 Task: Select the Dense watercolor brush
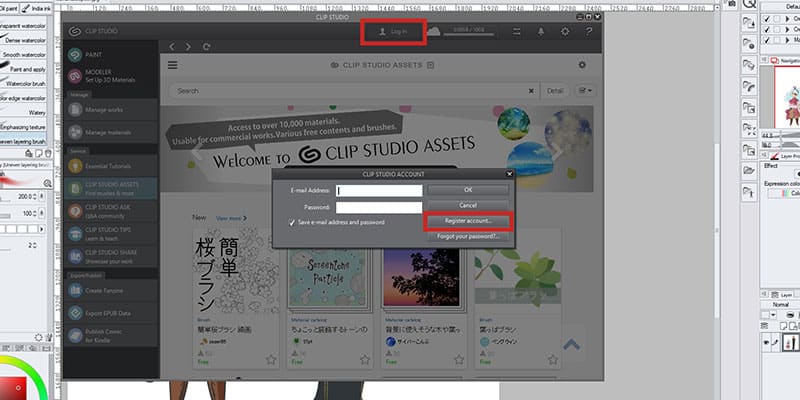point(23,40)
